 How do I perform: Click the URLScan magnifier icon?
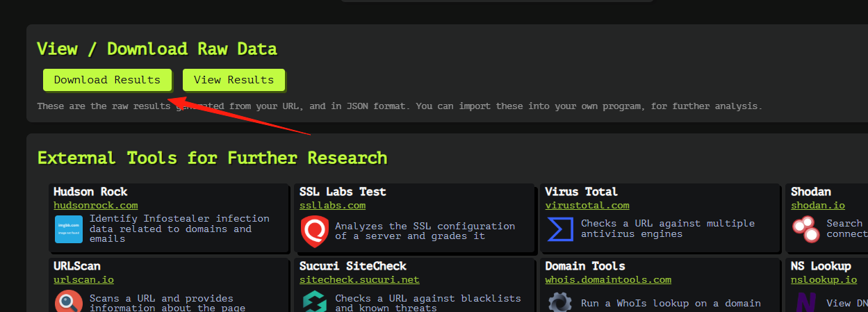(69, 302)
